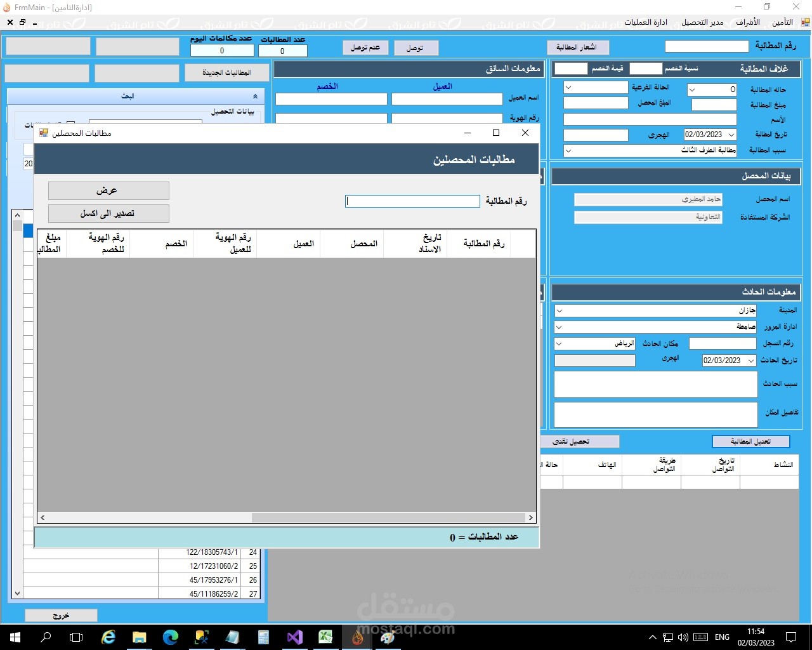812x650 pixels.
Task: Open Task View on the taskbar
Action: [76, 637]
